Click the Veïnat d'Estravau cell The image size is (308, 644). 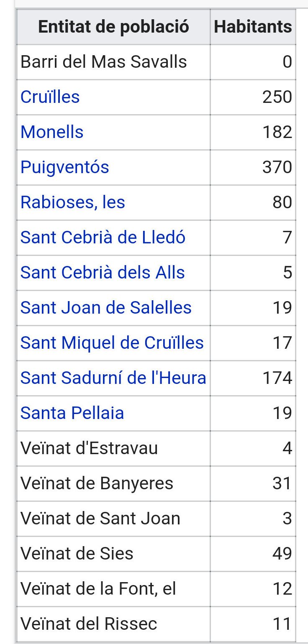click(89, 448)
